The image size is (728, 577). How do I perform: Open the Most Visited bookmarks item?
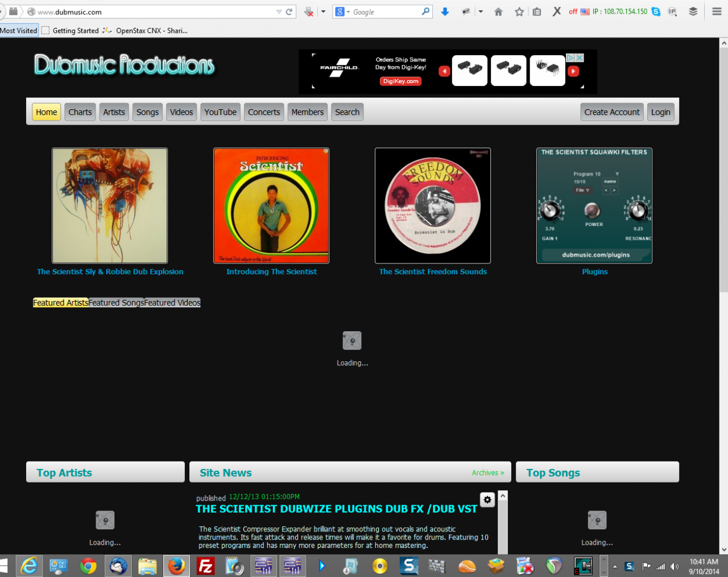tap(19, 31)
